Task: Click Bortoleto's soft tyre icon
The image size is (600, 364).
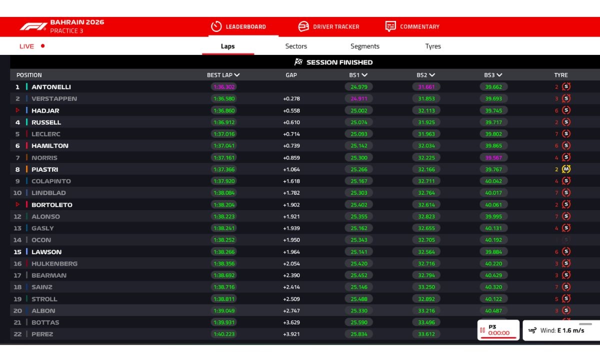Action: tap(566, 204)
